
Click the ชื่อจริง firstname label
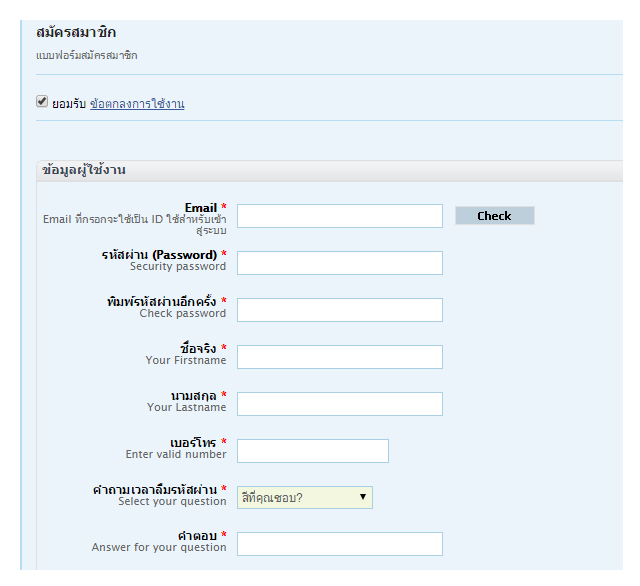198,348
